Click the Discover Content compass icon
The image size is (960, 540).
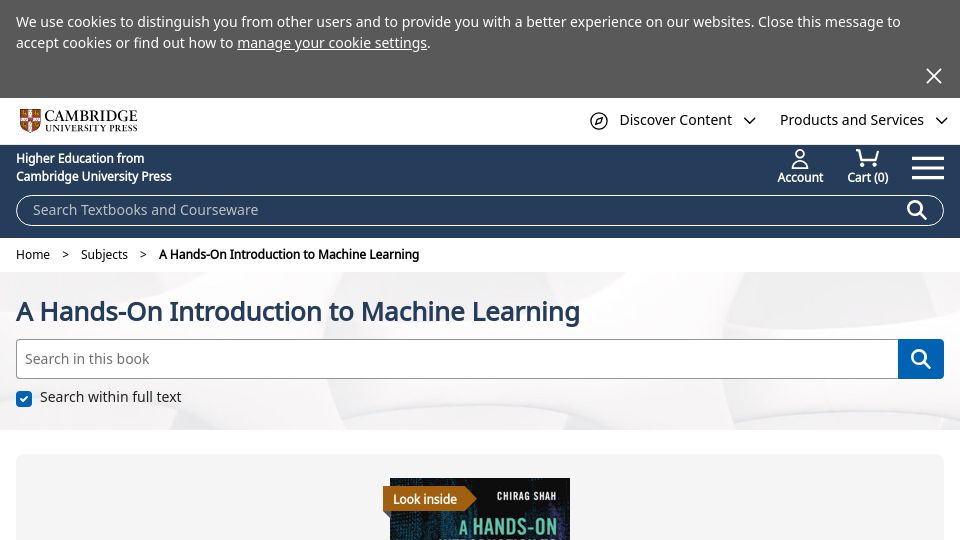point(599,121)
